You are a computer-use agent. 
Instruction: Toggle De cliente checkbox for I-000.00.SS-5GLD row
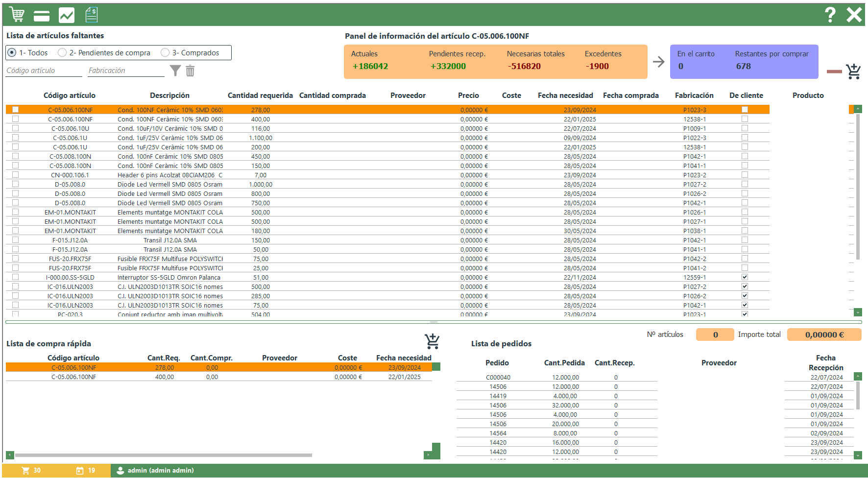tap(745, 277)
